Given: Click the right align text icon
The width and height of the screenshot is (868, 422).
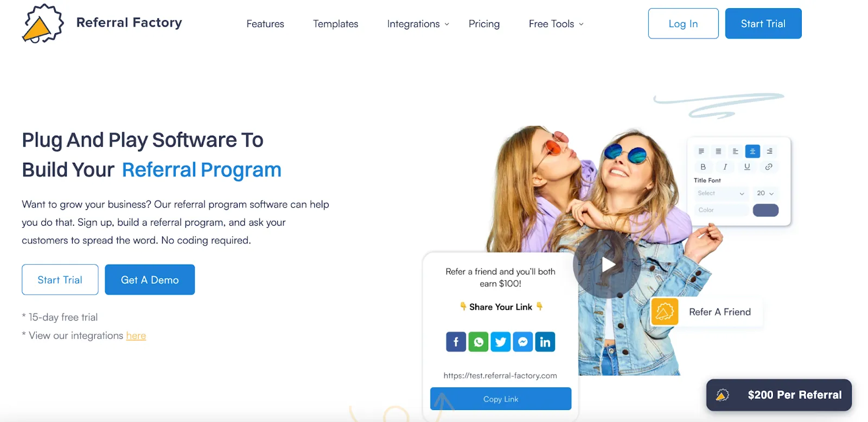Looking at the screenshot, I should point(769,151).
